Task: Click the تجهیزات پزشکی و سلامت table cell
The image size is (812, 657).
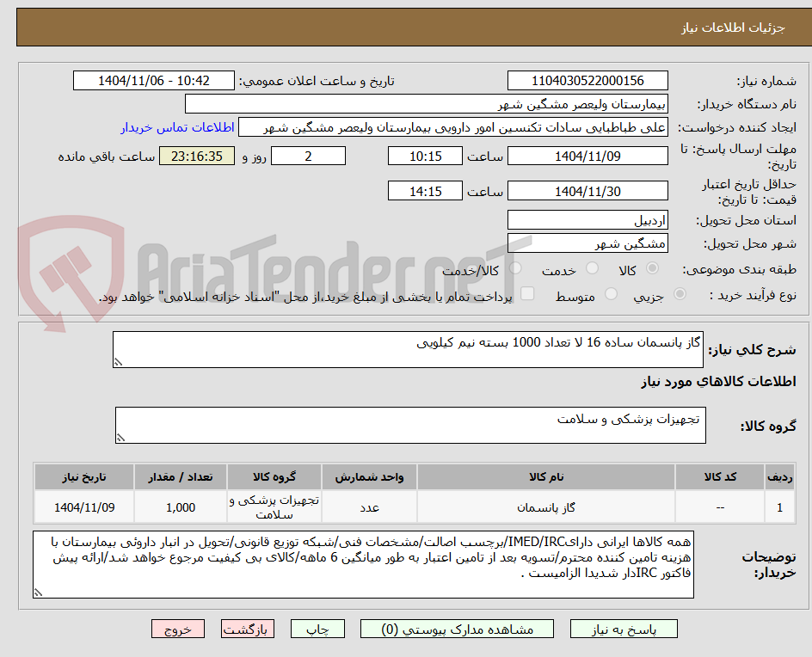Action: [x=274, y=507]
